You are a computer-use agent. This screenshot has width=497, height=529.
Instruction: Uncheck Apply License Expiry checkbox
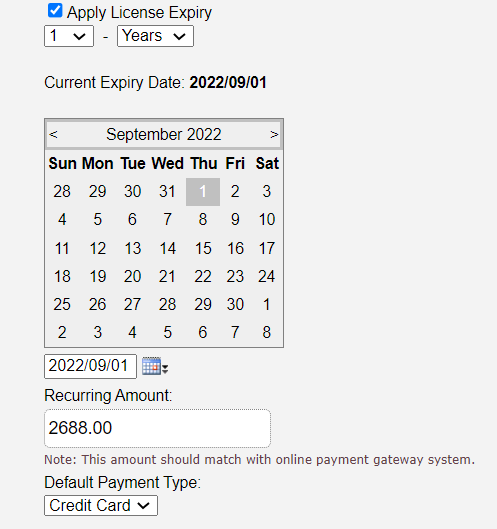55,10
